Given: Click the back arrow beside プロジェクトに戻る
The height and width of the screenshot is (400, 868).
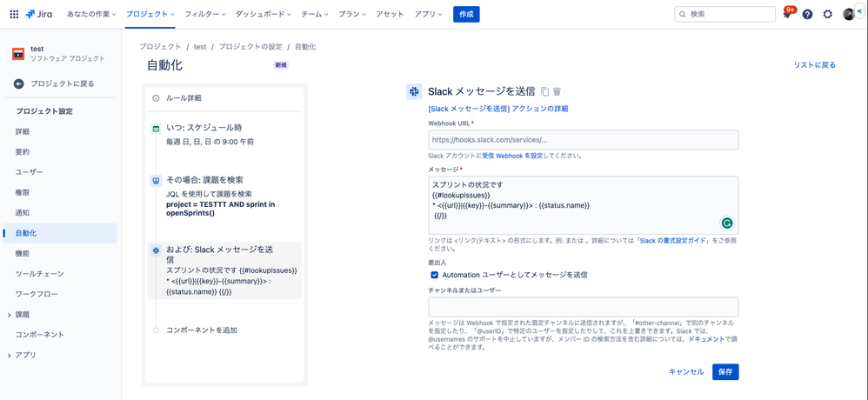Looking at the screenshot, I should coord(19,84).
